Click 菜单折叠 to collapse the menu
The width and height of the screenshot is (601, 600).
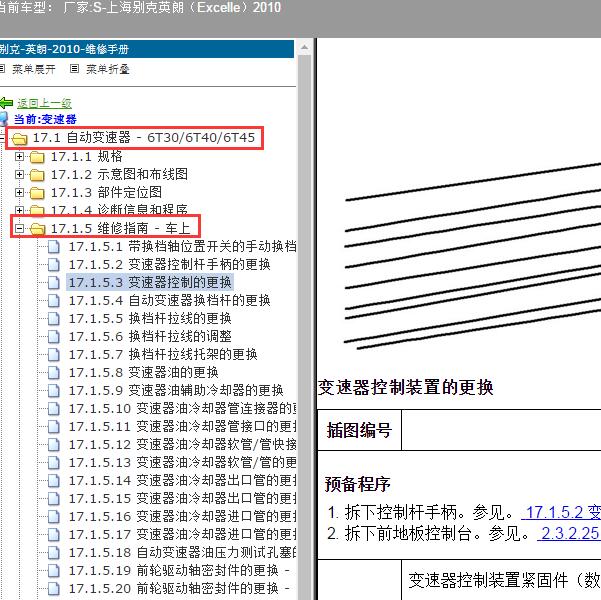pos(108,69)
